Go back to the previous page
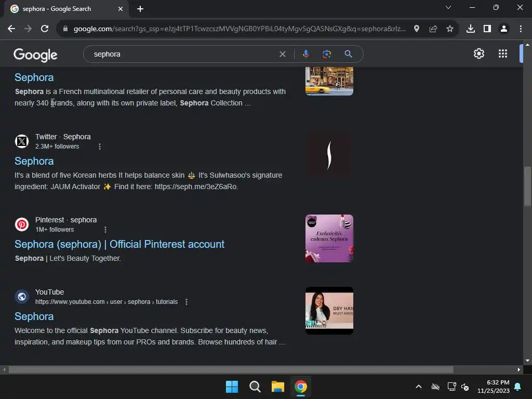532x399 pixels. point(11,29)
